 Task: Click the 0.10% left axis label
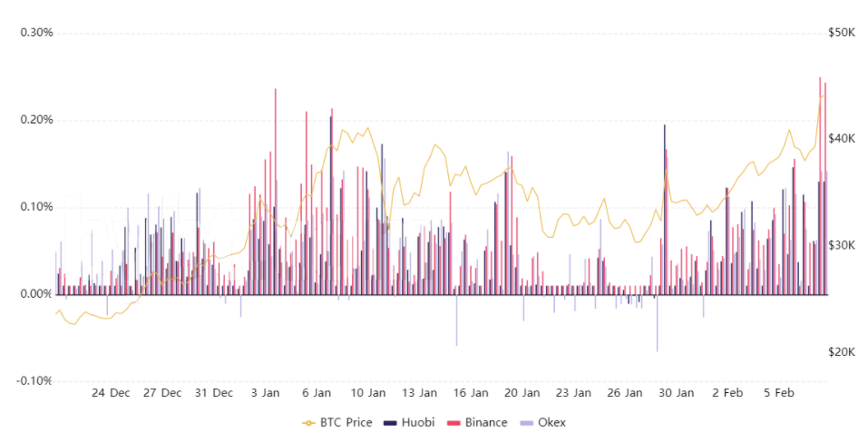pos(36,207)
